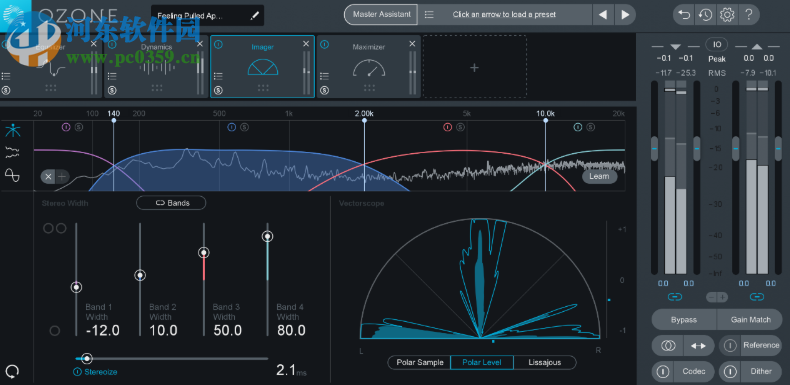Solo Band 3 in the spectrum
This screenshot has width=790, height=385.
click(x=460, y=127)
